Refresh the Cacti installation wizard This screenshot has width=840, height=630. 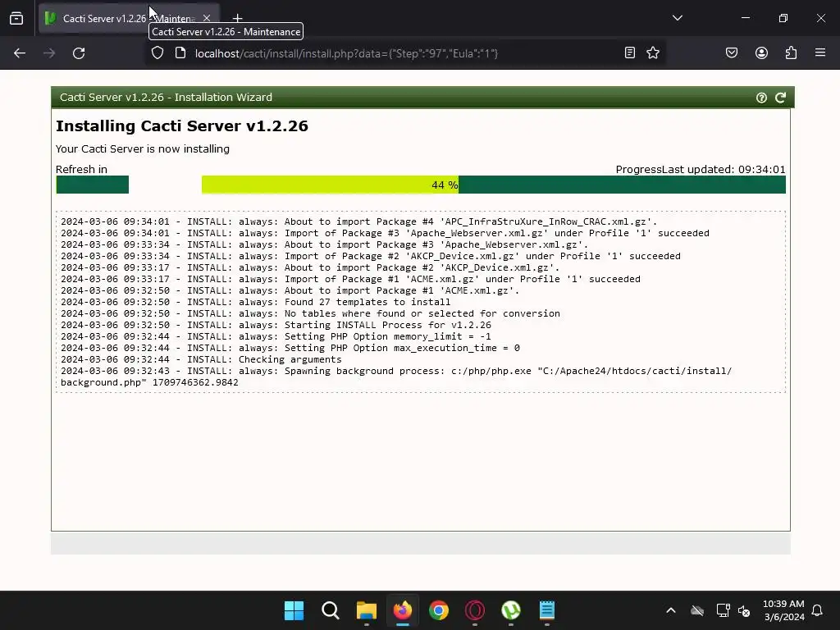(x=781, y=98)
